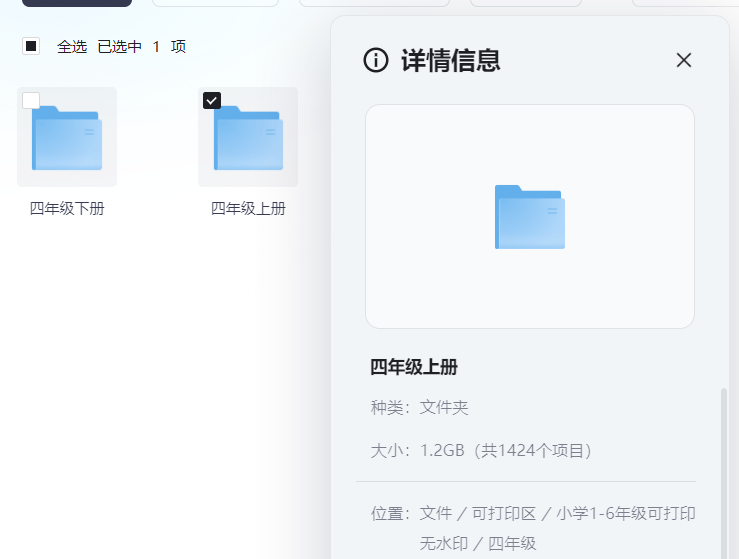Open 可打印区 in the location path

coord(500,513)
